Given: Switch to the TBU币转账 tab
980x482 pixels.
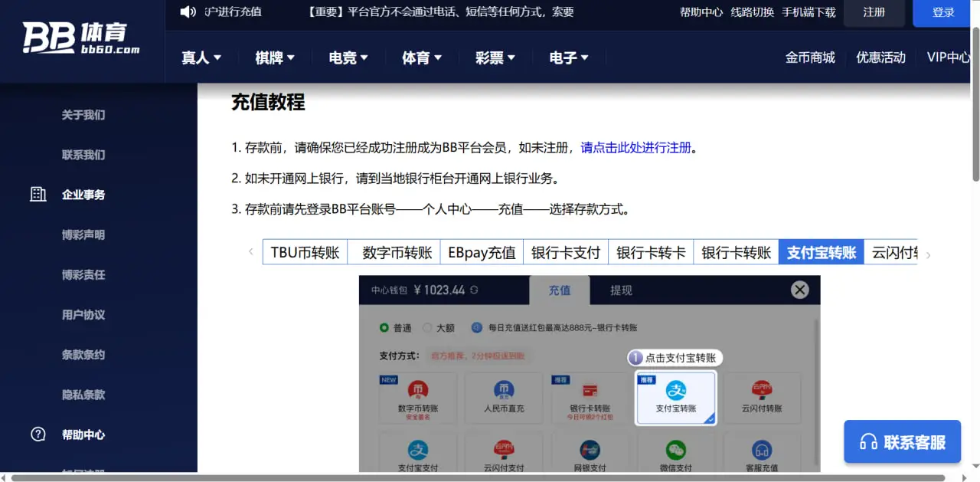Looking at the screenshot, I should pos(305,252).
